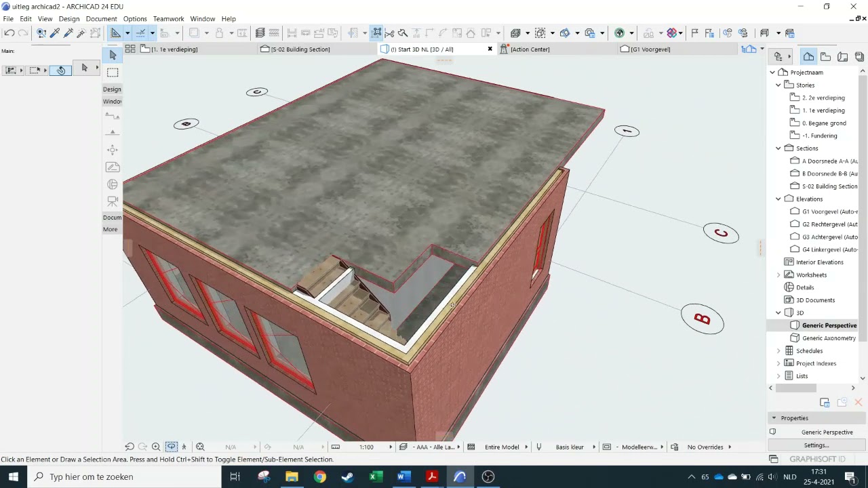Toggle the snap guides button
The image size is (868, 488).
pos(141,33)
